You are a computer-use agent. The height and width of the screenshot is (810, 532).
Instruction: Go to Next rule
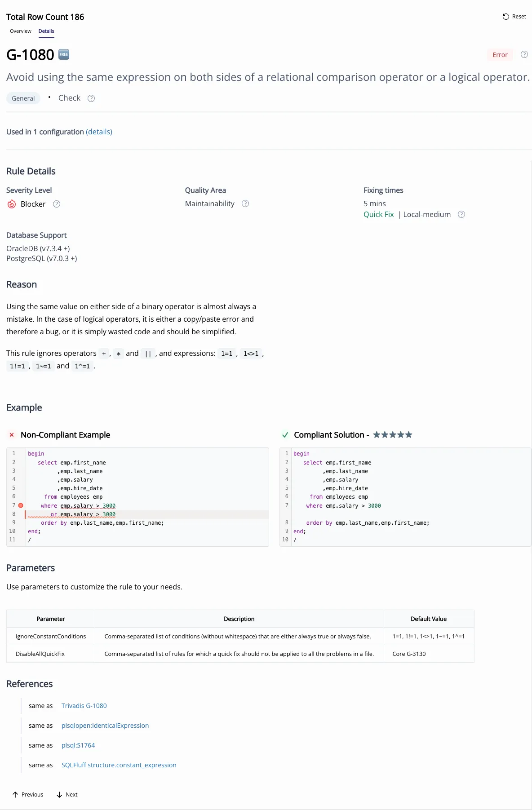[x=67, y=795]
